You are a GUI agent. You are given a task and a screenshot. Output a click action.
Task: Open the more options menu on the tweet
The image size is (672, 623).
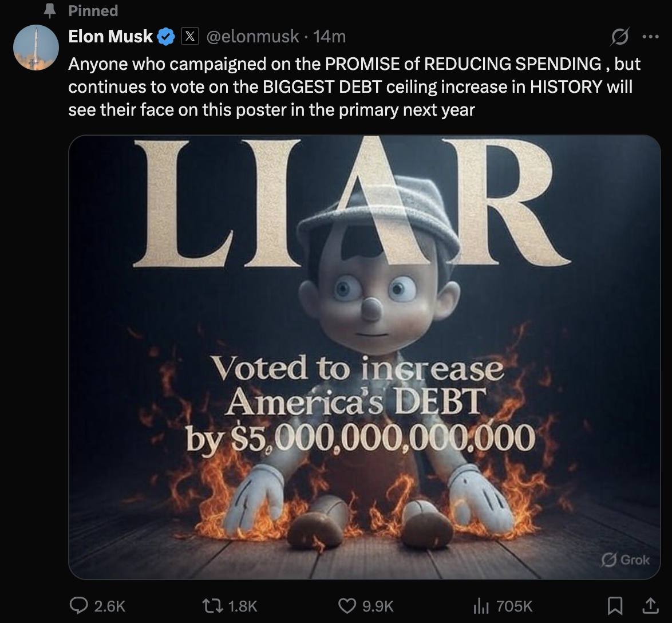[x=652, y=36]
